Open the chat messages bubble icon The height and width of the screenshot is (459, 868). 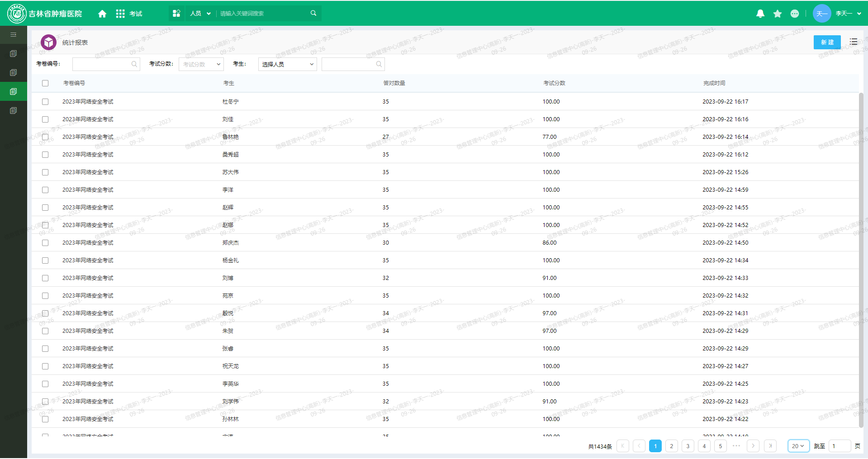tap(795, 14)
